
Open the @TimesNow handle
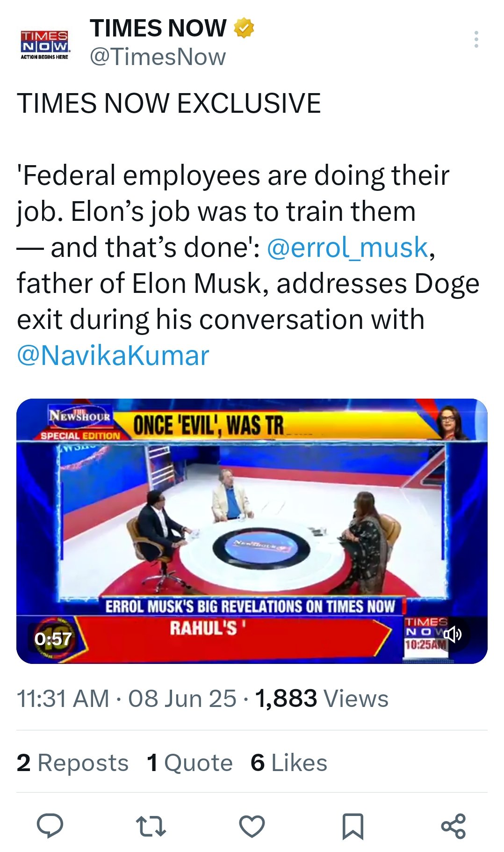pyautogui.click(x=158, y=57)
